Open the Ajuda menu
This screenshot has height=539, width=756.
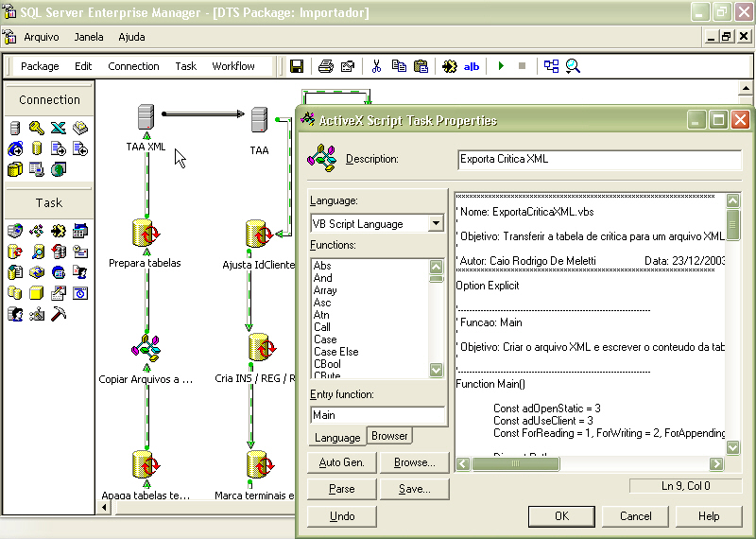[x=131, y=37]
